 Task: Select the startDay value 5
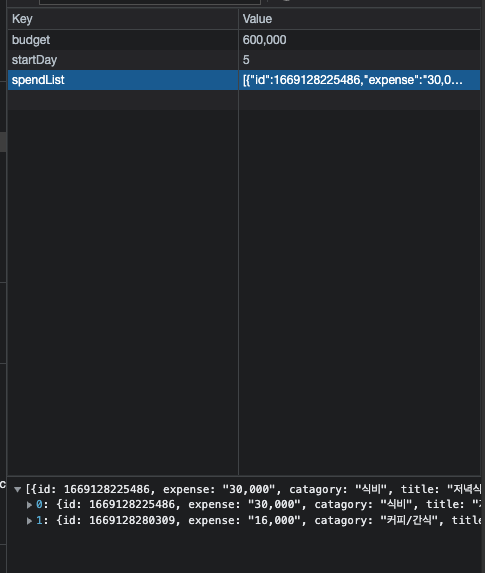pos(360,60)
